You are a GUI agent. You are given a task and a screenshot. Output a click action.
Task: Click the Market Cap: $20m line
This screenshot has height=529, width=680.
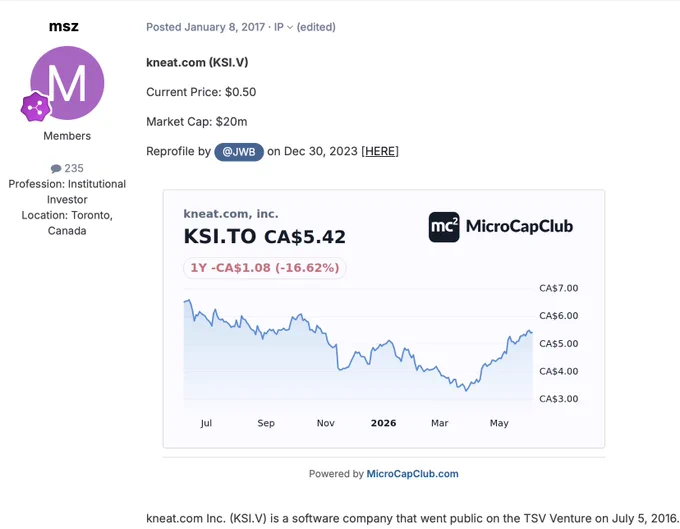click(x=197, y=121)
